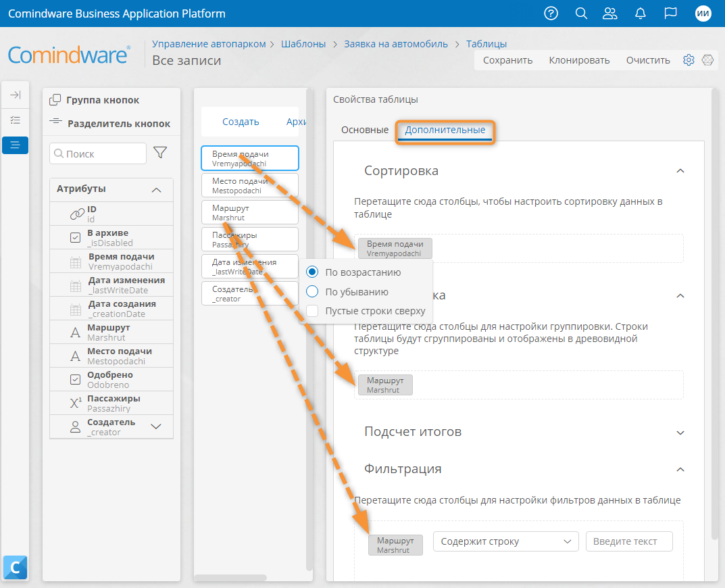Expand the Создатель attribute chevron
The height and width of the screenshot is (588, 725).
pyautogui.click(x=156, y=426)
